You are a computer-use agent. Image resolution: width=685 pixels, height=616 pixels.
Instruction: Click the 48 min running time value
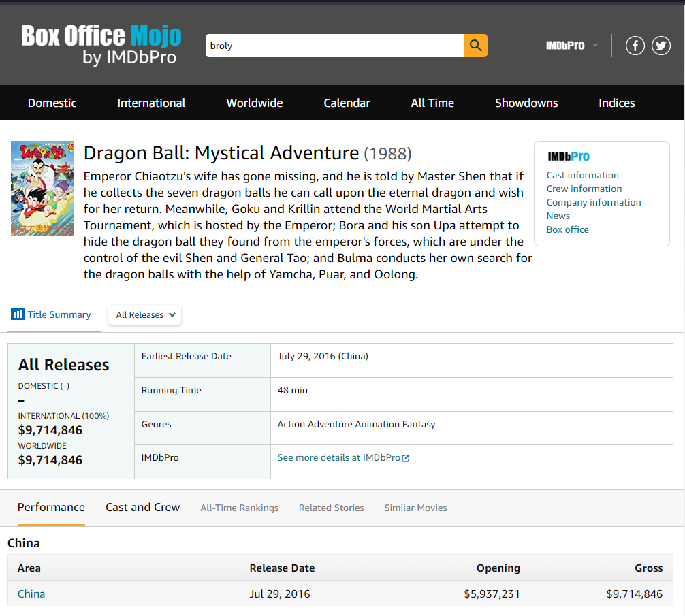click(x=292, y=390)
